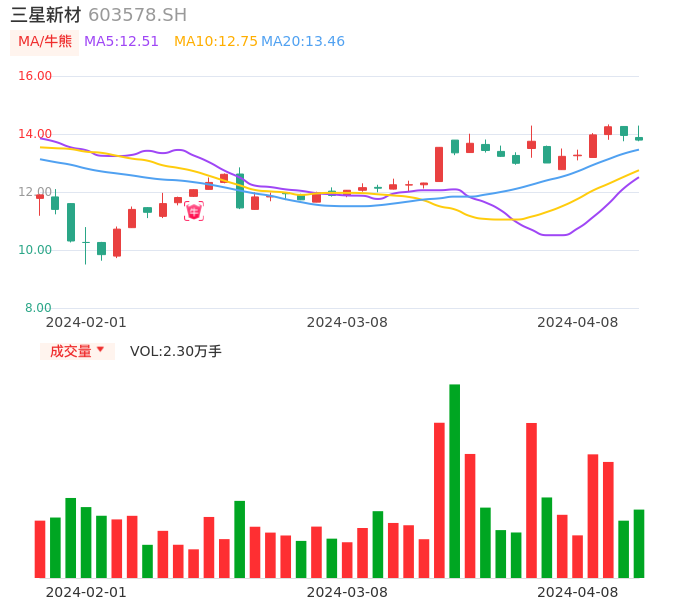The width and height of the screenshot is (686, 606).
Task: Click the tall red candlestick rising above 13.00 in late March
Action: tap(439, 165)
